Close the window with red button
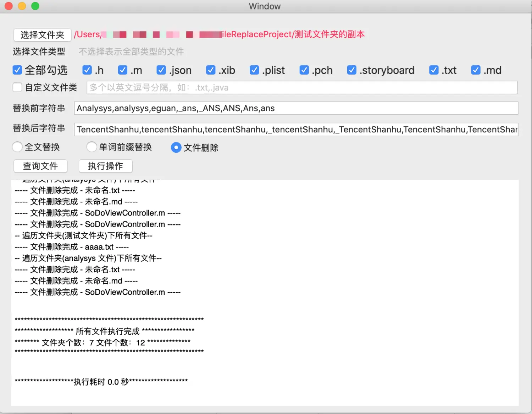Image resolution: width=532 pixels, height=414 pixels. coord(9,6)
